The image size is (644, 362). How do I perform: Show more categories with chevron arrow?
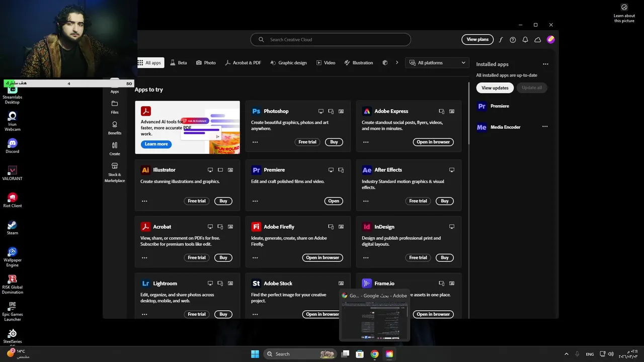[x=397, y=63]
